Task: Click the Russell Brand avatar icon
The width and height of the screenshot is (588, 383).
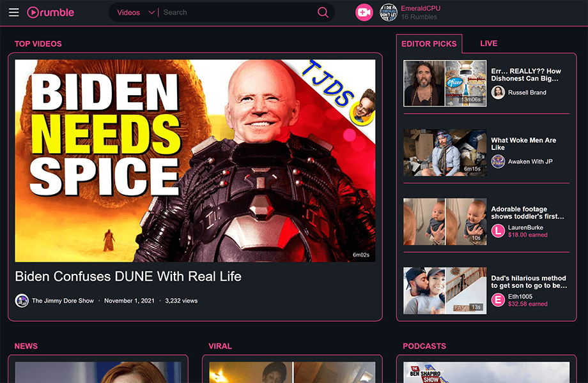Action: pyautogui.click(x=498, y=93)
